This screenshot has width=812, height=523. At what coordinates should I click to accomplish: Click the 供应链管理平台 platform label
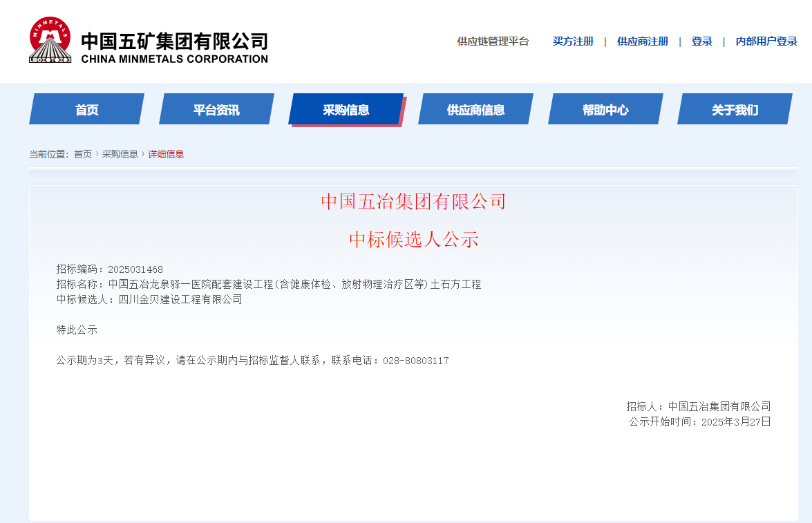[493, 41]
